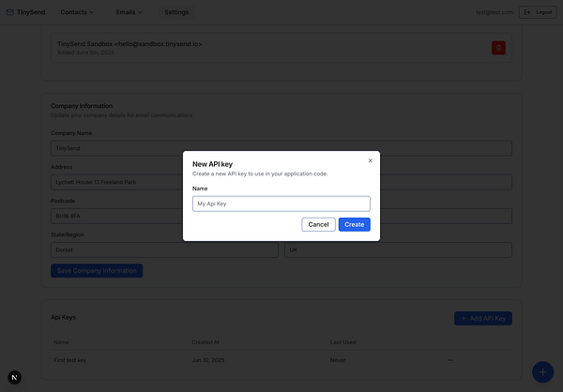Select the First test key name
Image resolution: width=563 pixels, height=392 pixels.
70,360
